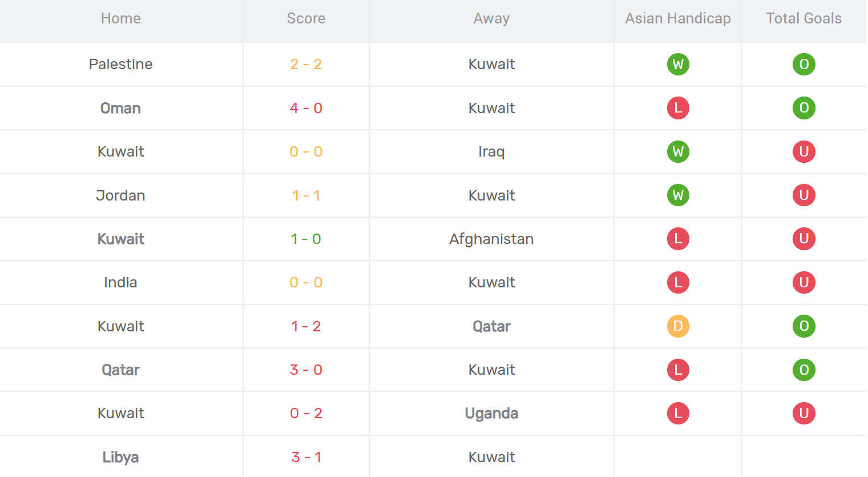Click the green O badge in Qatar 3-0 row
The image size is (868, 477).
pyautogui.click(x=804, y=370)
